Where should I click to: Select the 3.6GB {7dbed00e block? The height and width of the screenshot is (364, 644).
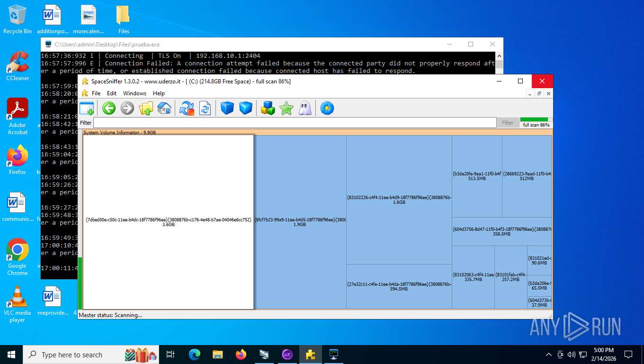169,222
